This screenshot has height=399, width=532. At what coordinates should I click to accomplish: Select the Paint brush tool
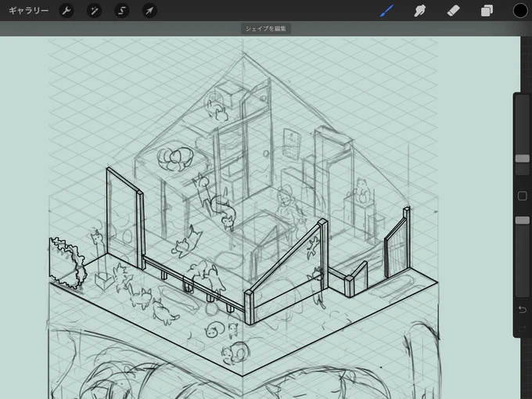386,11
